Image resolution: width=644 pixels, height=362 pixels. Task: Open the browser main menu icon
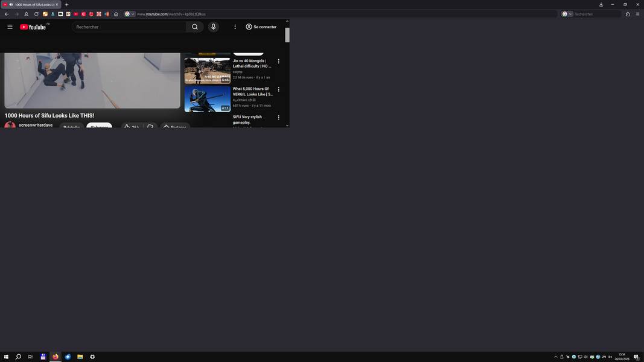[x=637, y=14]
